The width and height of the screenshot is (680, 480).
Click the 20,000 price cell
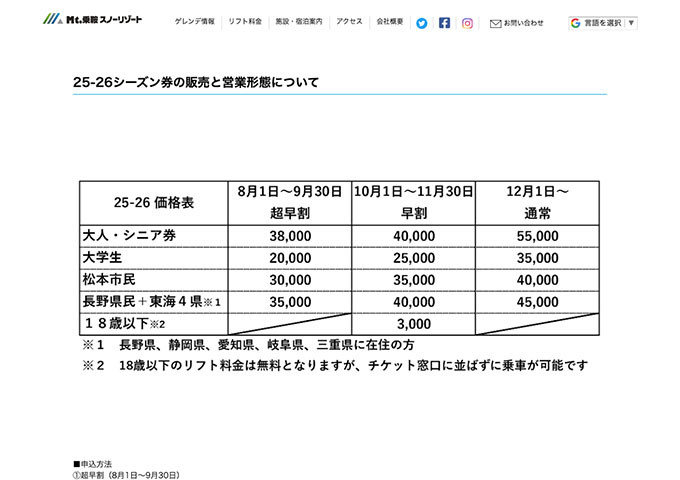[x=290, y=258]
